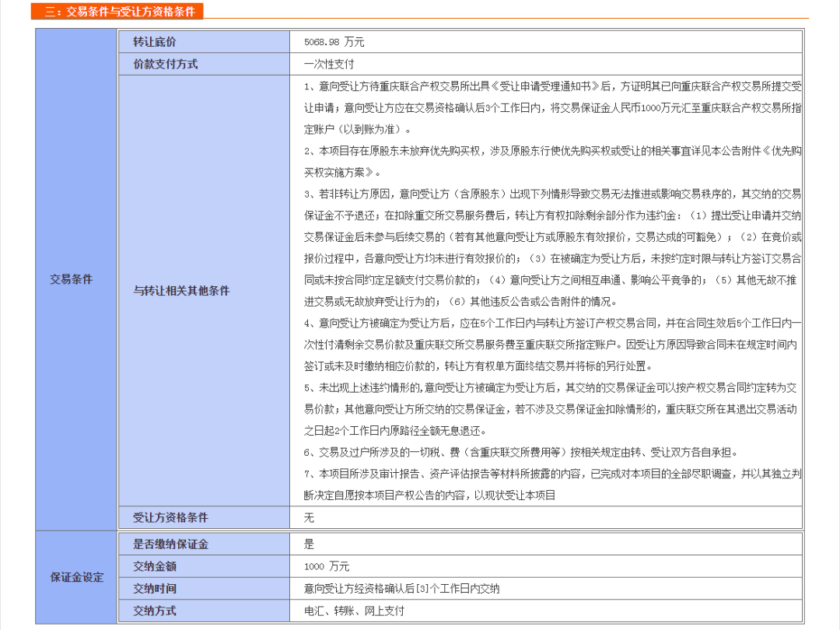Select the 是 value cell
Viewport: 840px width, 630px height.
pos(306,544)
